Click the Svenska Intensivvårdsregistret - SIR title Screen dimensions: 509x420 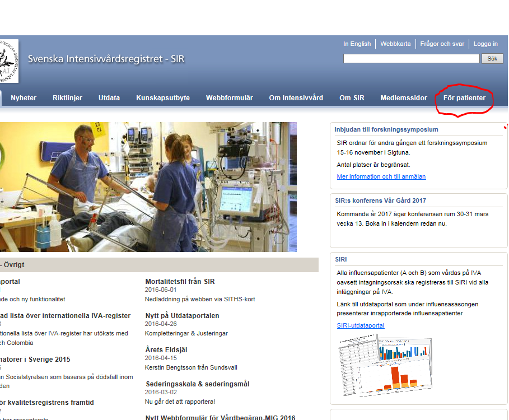click(x=106, y=59)
